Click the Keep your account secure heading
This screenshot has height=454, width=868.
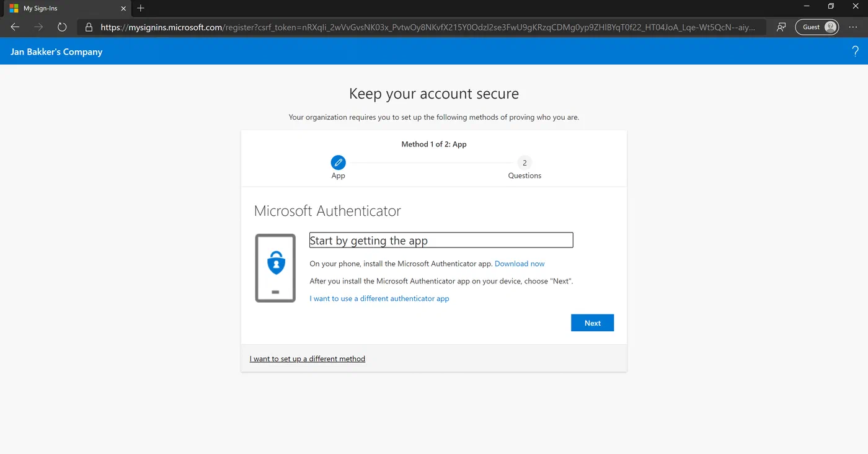pos(434,94)
